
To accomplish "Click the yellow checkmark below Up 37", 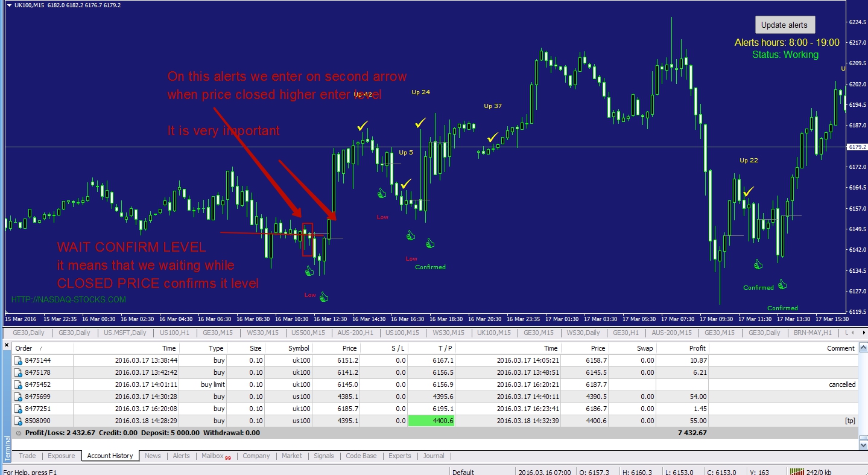I will pyautogui.click(x=493, y=138).
